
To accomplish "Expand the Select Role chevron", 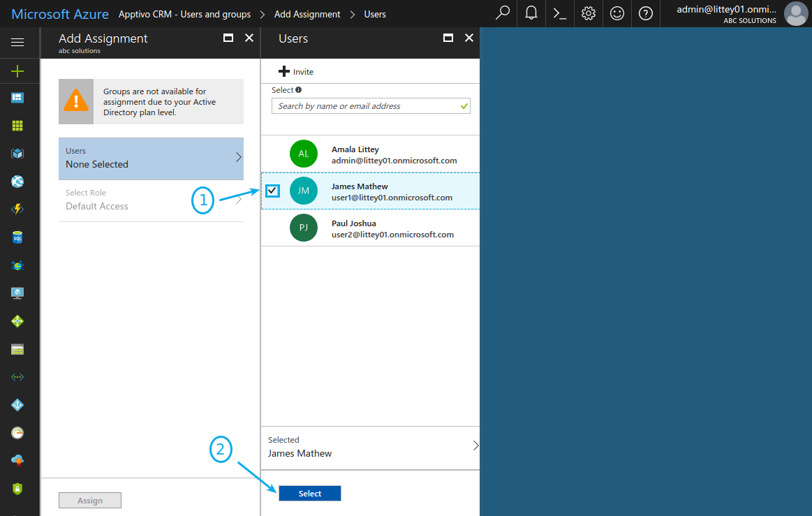I will point(239,200).
